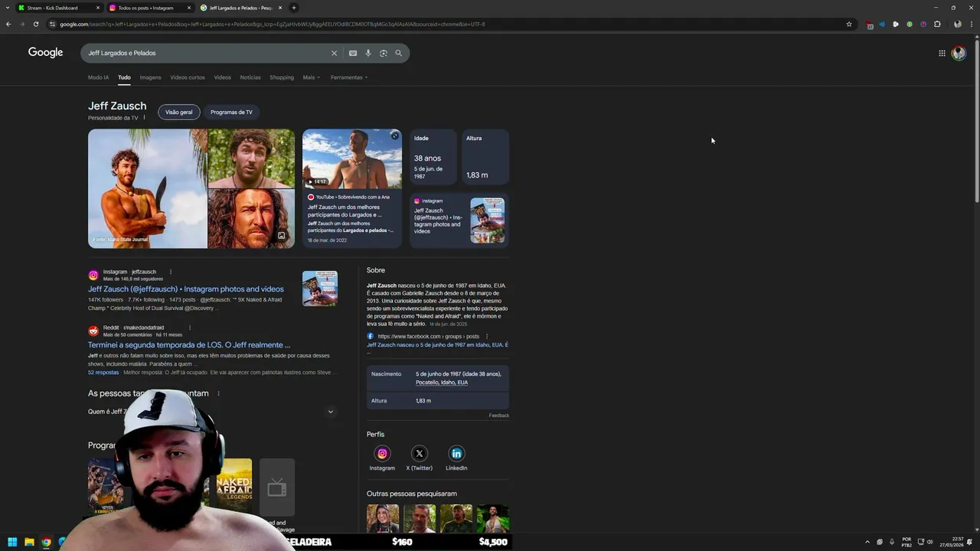
Task: Open options menu for the Instagram result
Action: coord(171,272)
